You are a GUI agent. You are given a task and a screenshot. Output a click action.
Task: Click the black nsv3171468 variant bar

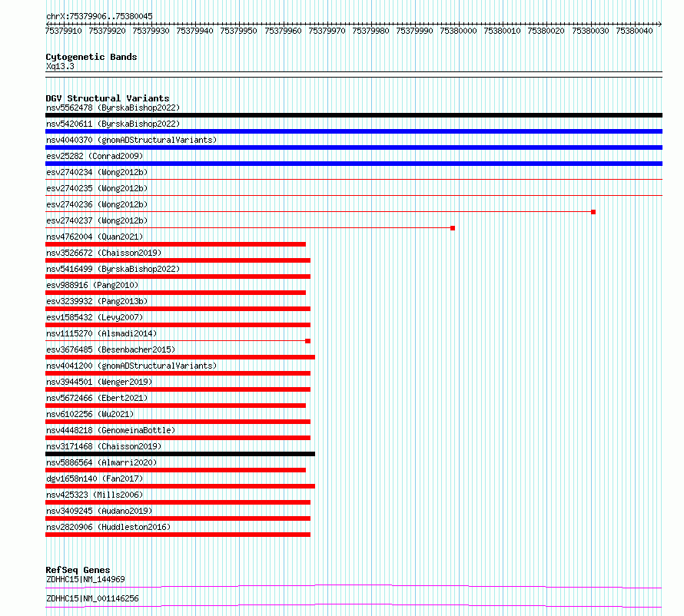tap(180, 454)
